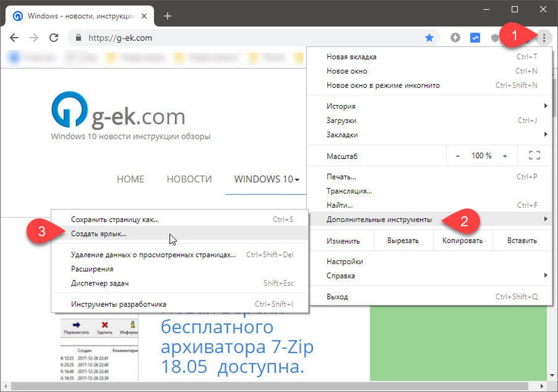
Task: Click the blue checkmark extension icon
Action: tap(475, 38)
